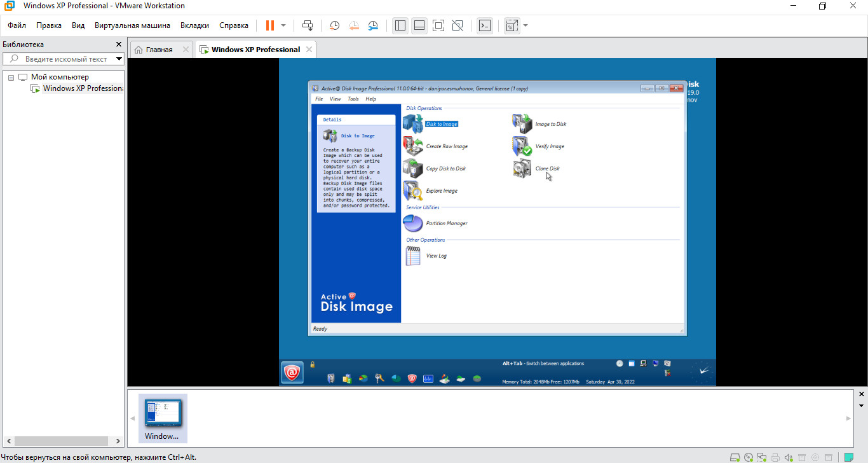Select Мой компьютер in library tree
868x463 pixels.
pos(53,77)
